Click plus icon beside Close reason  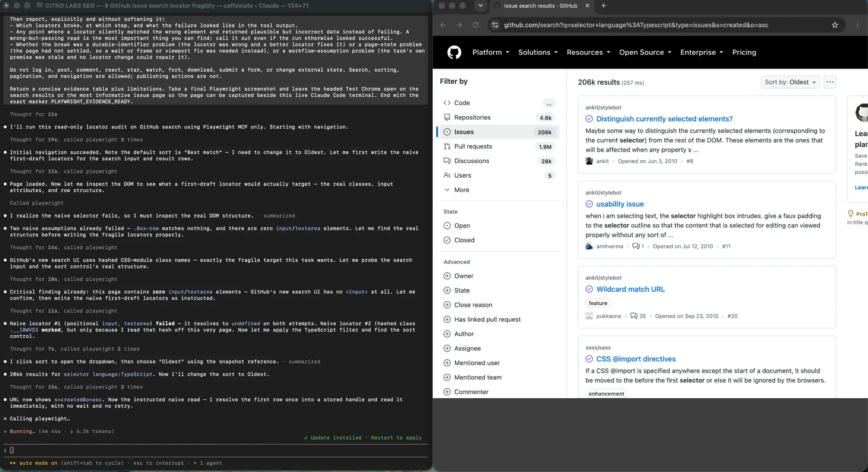coord(447,305)
